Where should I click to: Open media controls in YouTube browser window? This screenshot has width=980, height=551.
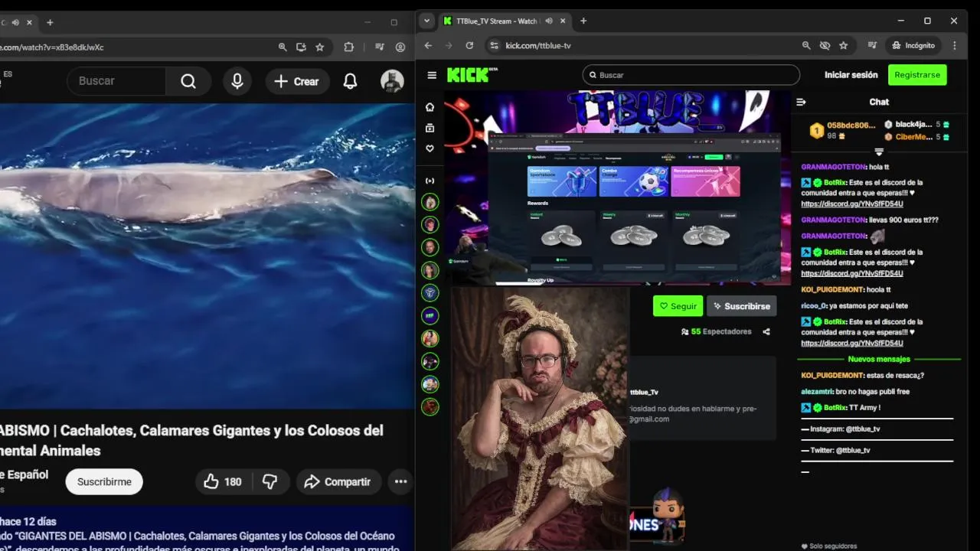pos(379,47)
